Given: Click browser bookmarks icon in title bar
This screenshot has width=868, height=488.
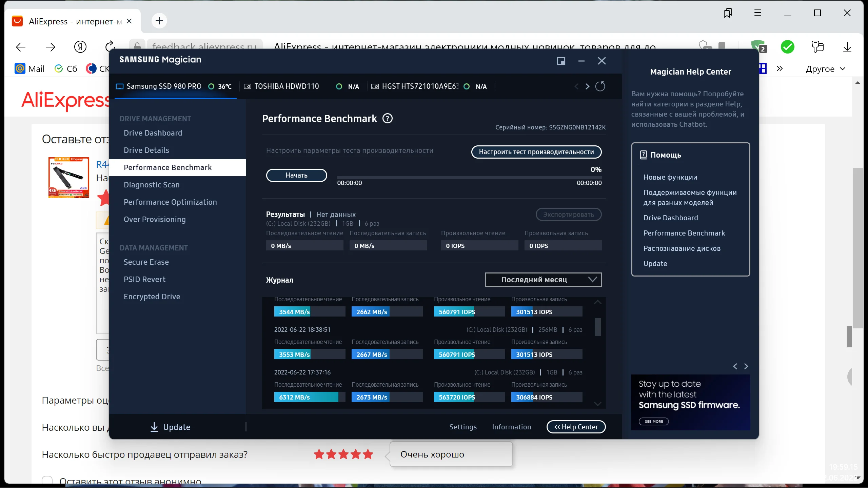Looking at the screenshot, I should [x=728, y=13].
